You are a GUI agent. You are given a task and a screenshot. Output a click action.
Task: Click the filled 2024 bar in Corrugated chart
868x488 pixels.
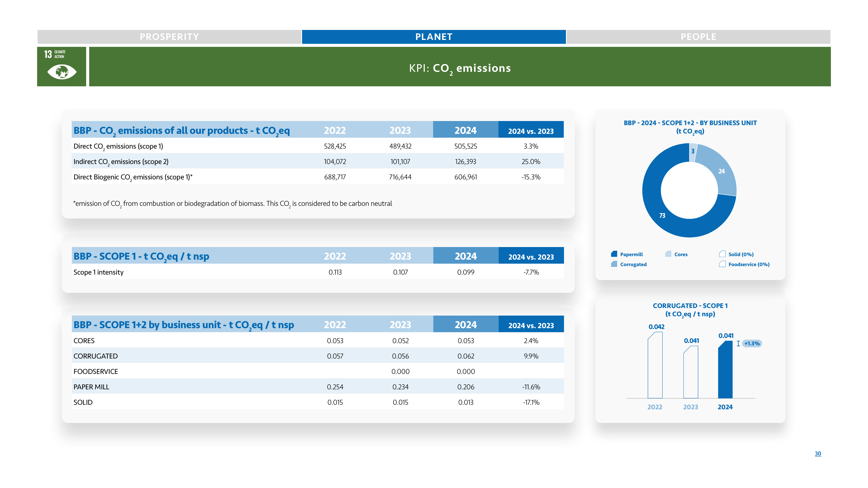coord(725,369)
